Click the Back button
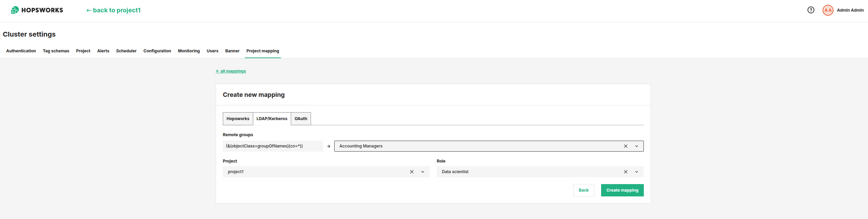The height and width of the screenshot is (219, 868). 583,190
